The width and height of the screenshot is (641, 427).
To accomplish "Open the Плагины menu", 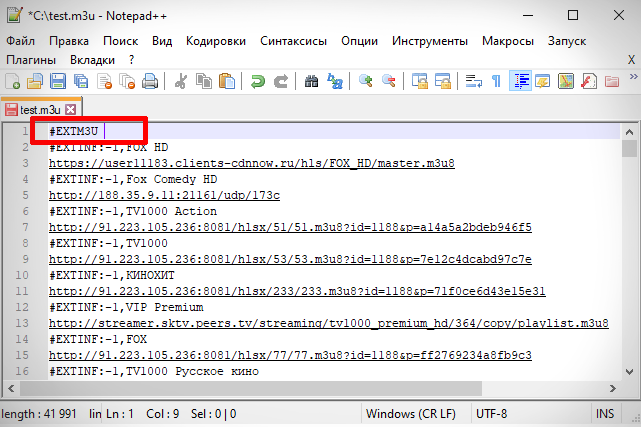I will point(31,60).
